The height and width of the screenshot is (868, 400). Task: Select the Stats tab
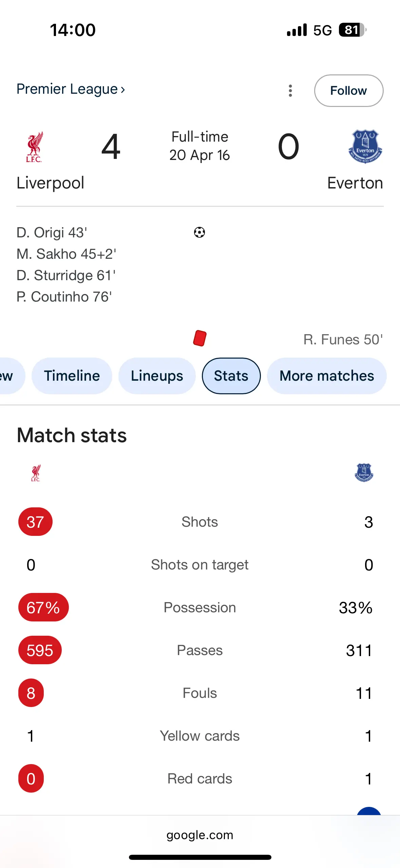point(231,376)
